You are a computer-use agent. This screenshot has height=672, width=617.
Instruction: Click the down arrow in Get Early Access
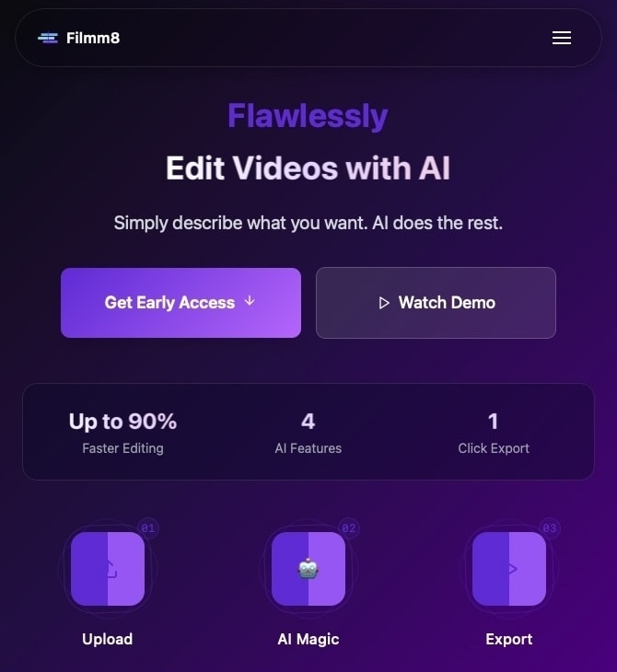tap(250, 301)
